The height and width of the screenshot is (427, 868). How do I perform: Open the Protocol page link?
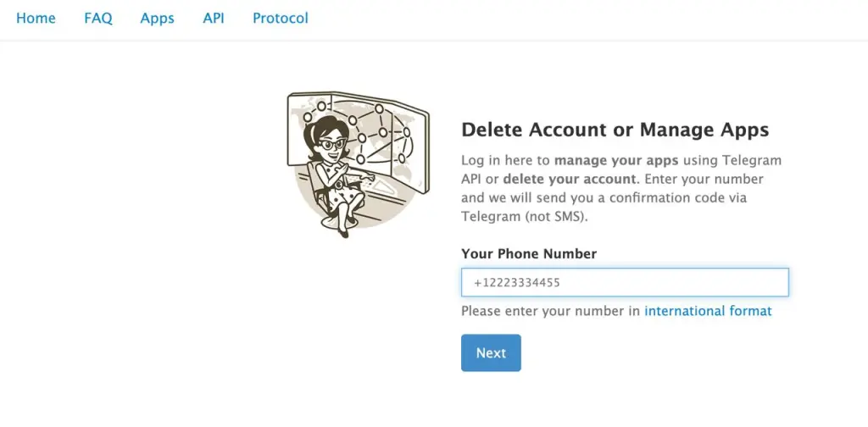point(281,18)
